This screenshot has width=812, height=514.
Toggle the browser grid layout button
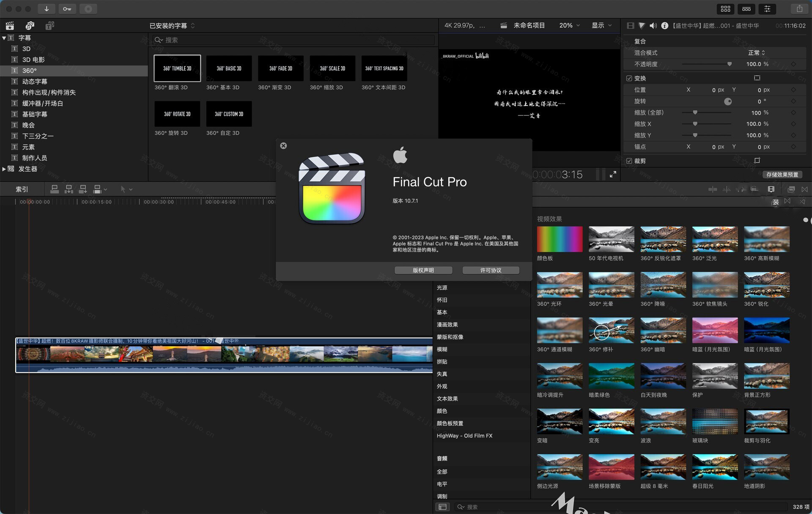pyautogui.click(x=726, y=9)
